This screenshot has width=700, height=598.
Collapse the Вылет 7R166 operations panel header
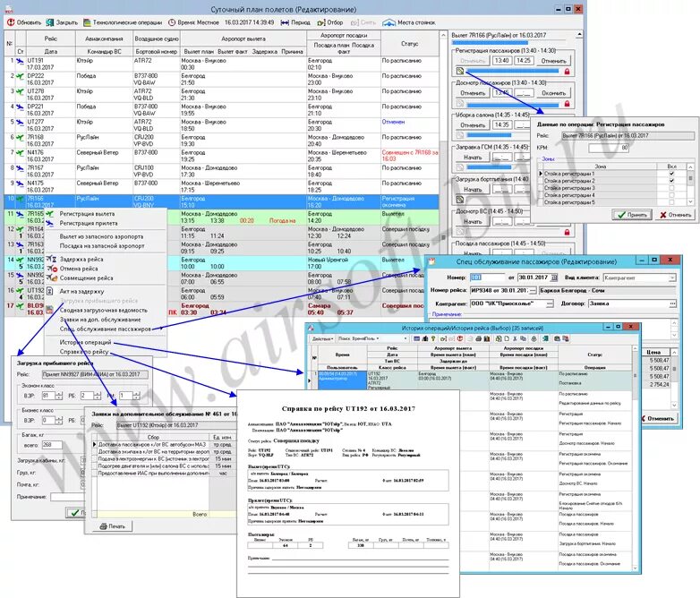(x=579, y=34)
